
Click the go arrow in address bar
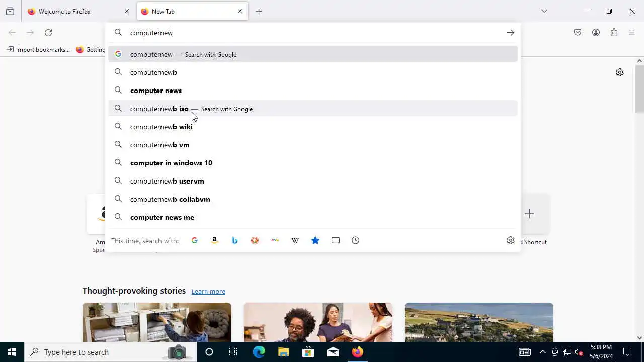[x=511, y=33]
